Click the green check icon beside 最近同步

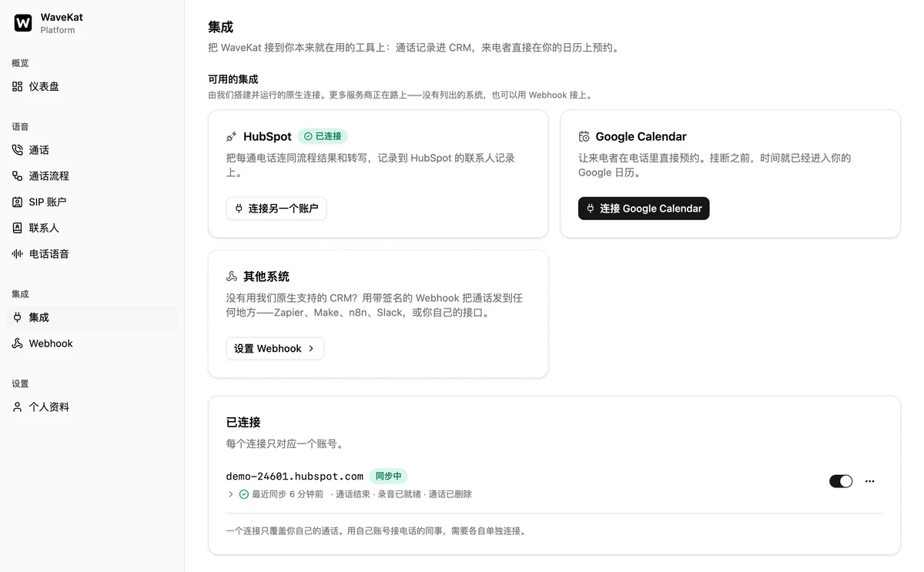pos(244,494)
